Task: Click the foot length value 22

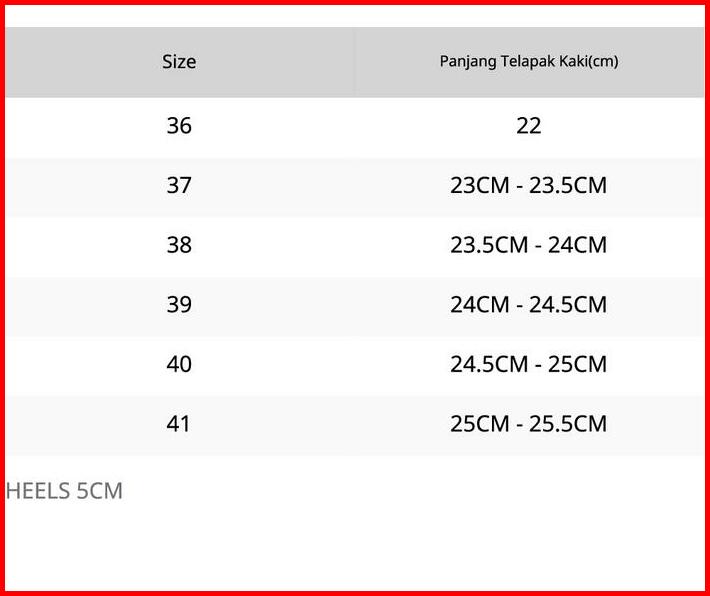Action: 529,126
